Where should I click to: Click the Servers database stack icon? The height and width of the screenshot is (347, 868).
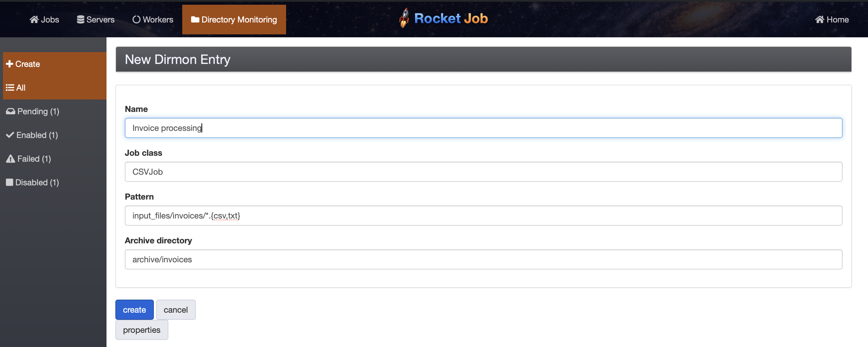click(80, 20)
